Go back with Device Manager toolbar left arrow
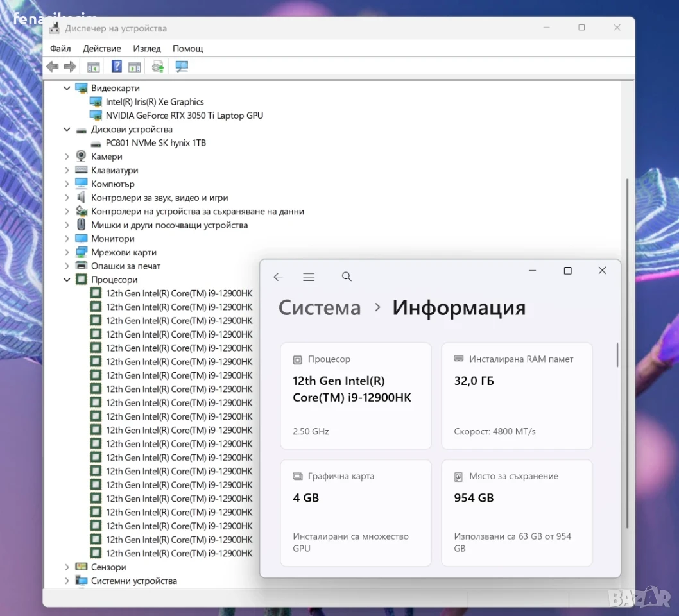This screenshot has height=616, width=679. (x=53, y=67)
